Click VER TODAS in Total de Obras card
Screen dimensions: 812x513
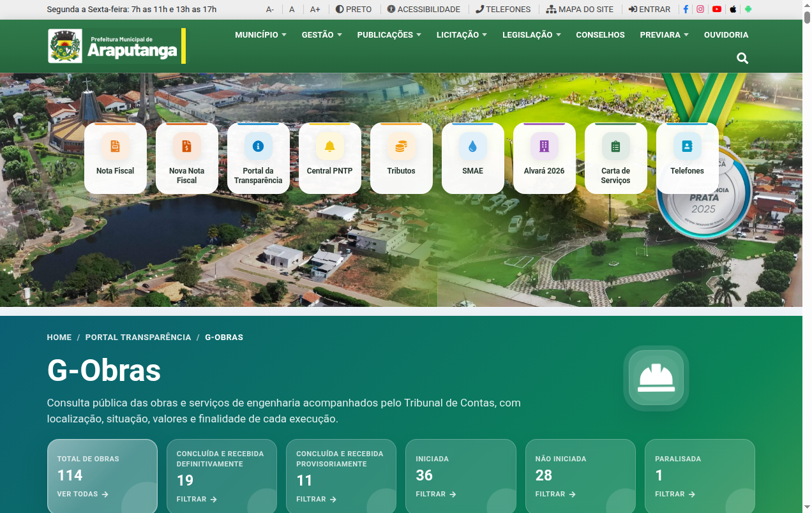point(83,494)
